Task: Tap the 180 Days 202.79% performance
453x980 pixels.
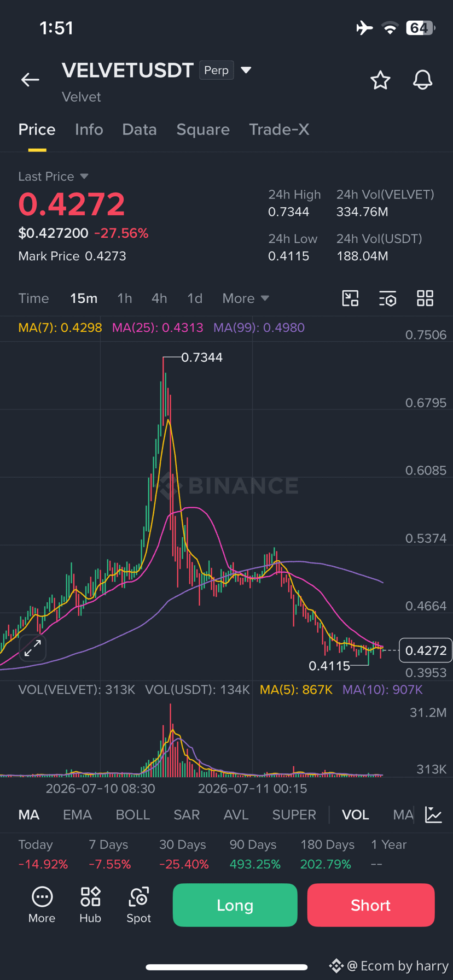Action: 327,854
